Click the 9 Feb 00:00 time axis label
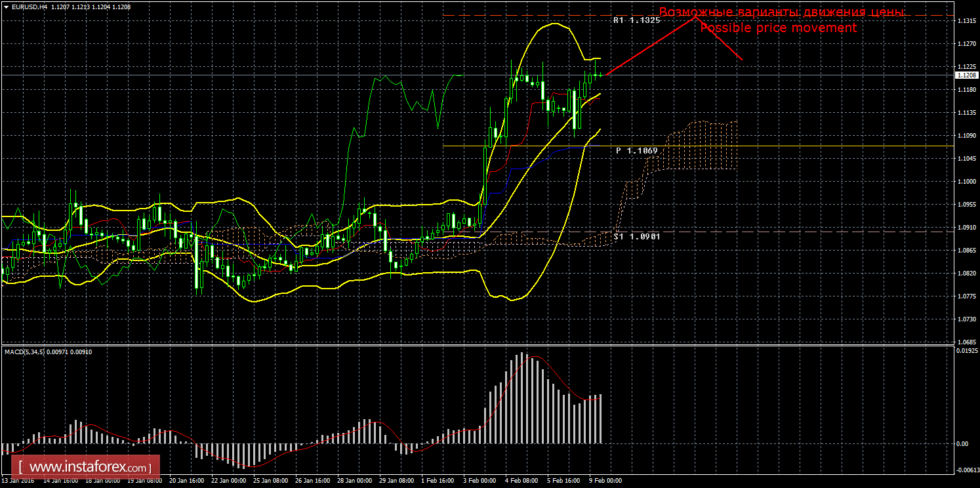 [605, 481]
